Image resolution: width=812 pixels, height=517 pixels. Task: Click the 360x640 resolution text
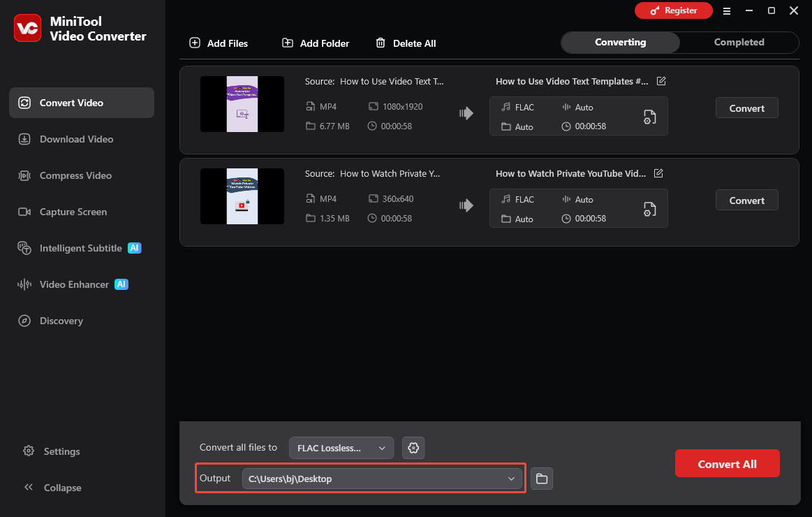coord(398,198)
